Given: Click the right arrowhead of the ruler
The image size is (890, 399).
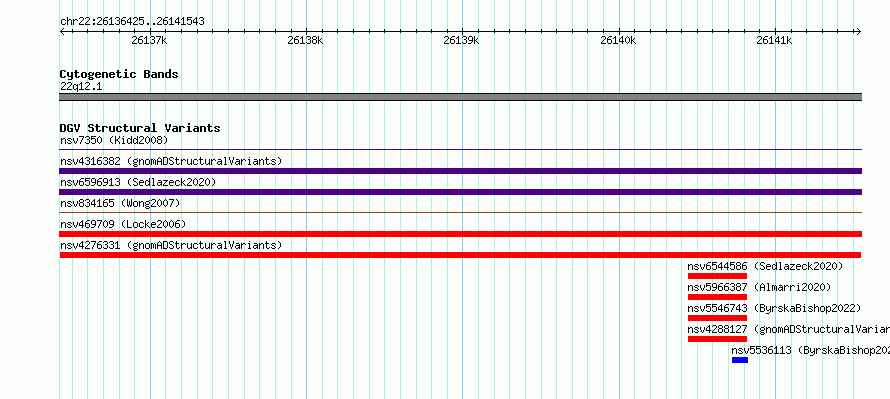Looking at the screenshot, I should 858,32.
